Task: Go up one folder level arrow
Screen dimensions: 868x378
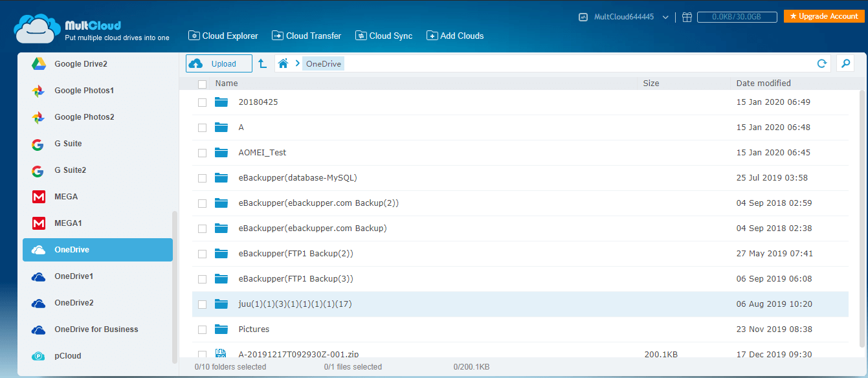Action: click(x=262, y=63)
